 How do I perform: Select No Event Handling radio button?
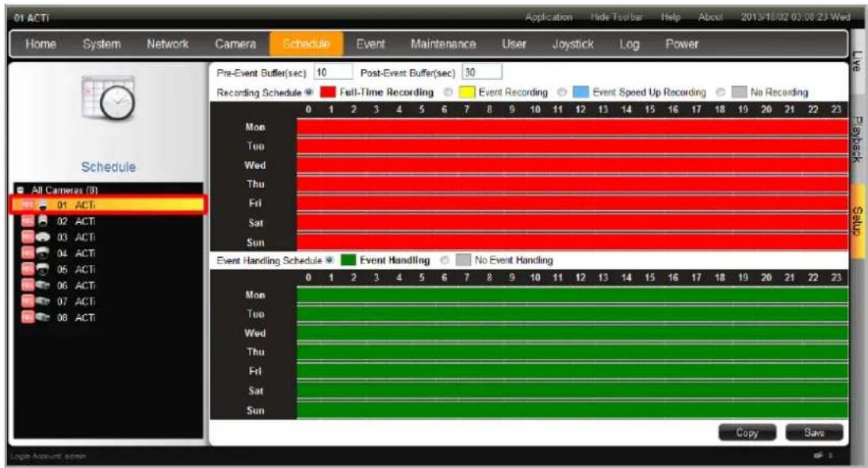click(x=444, y=259)
